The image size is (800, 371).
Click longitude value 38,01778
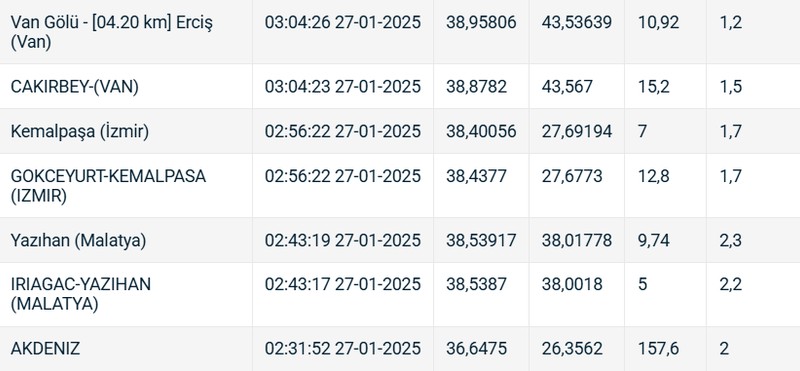point(577,240)
